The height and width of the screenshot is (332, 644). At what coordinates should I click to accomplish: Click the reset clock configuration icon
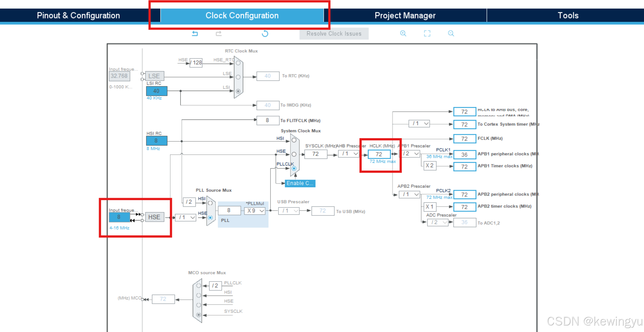coord(265,34)
